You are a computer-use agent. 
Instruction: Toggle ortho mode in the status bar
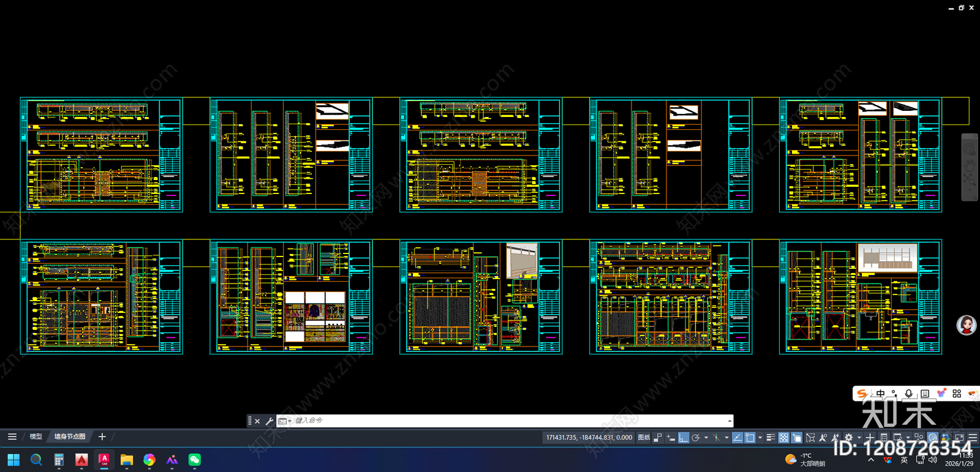(683, 438)
